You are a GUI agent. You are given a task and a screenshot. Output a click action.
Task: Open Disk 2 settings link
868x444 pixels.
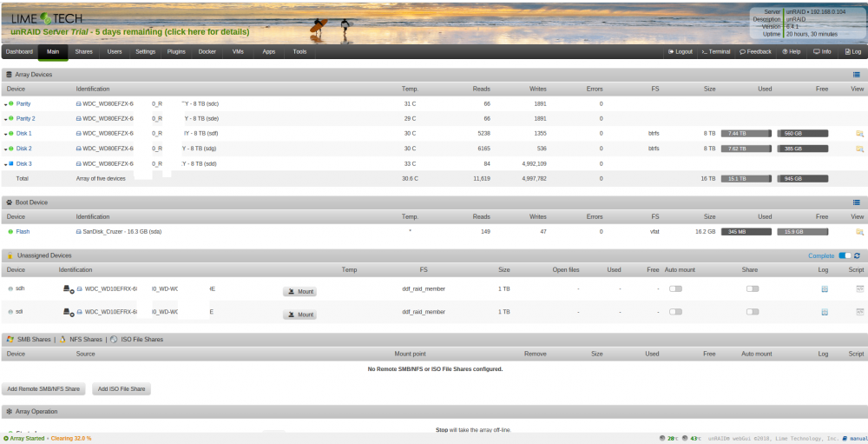click(23, 149)
